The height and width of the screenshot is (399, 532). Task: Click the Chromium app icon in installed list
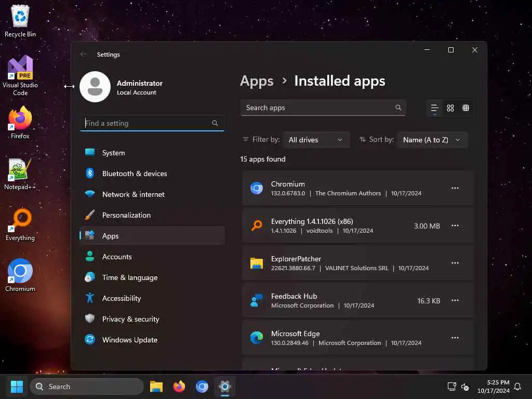click(x=257, y=188)
